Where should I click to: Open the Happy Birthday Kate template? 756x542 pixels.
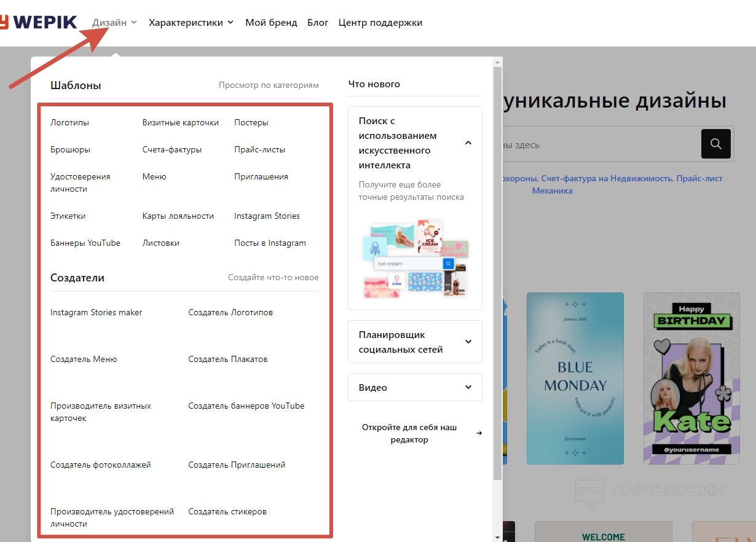pyautogui.click(x=691, y=378)
